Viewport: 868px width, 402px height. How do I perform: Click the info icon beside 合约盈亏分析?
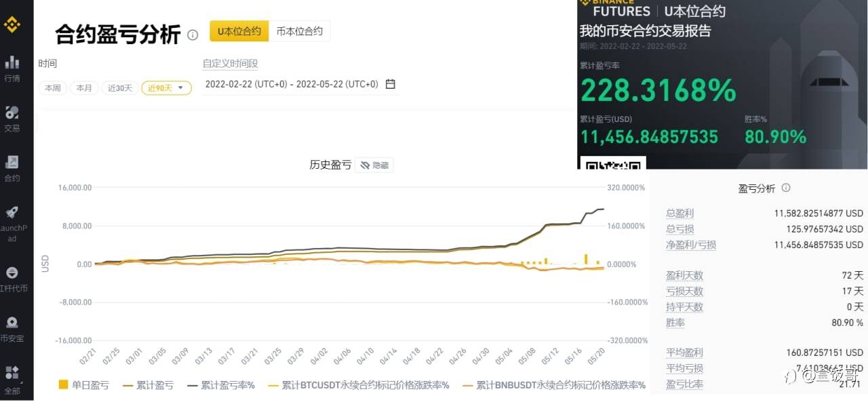click(193, 35)
